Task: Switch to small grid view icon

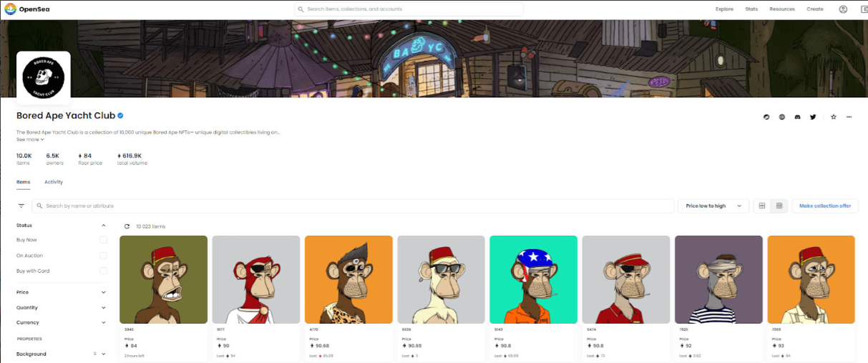Action: (x=779, y=205)
